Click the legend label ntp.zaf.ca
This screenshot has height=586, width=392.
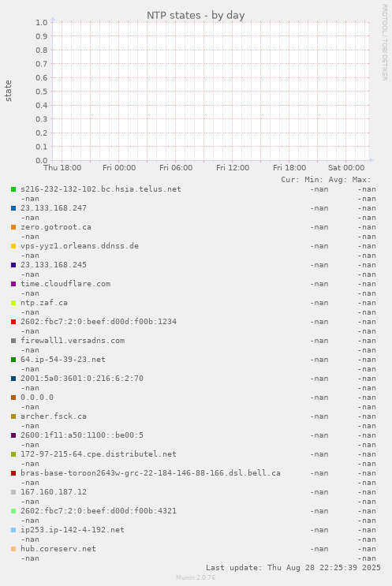click(44, 303)
